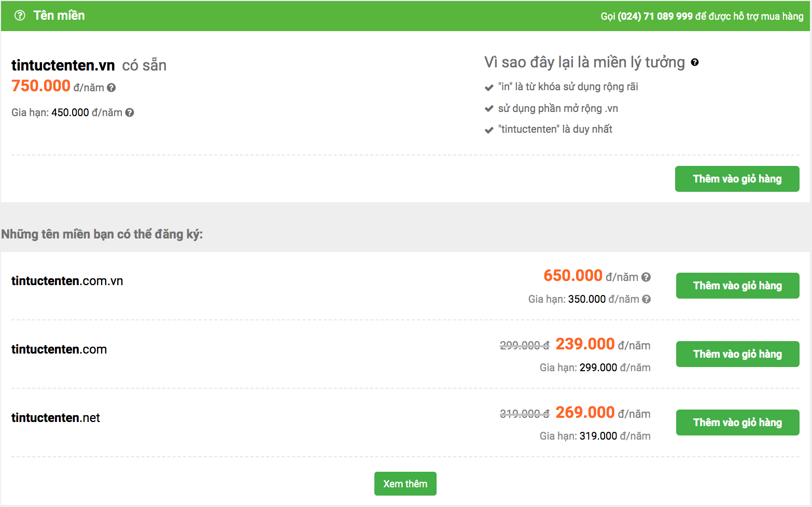The image size is (812, 507).
Task: Click 'Xem thêm' to show more domains
Action: pyautogui.click(x=405, y=483)
